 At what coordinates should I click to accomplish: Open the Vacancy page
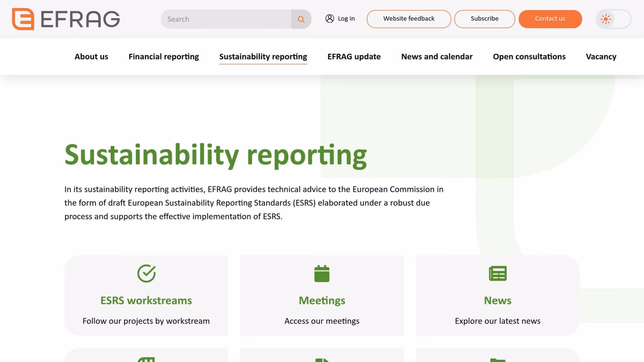(x=601, y=57)
